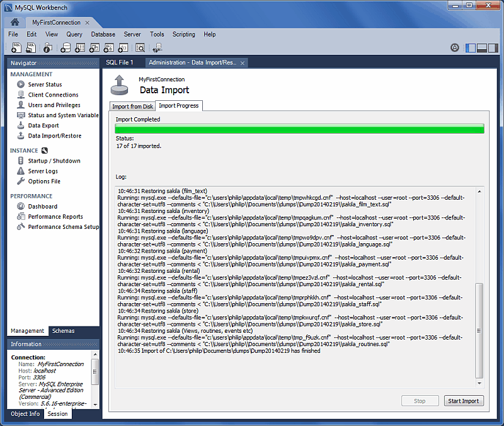Click Information panel scrollbar down arrow

click(x=95, y=405)
